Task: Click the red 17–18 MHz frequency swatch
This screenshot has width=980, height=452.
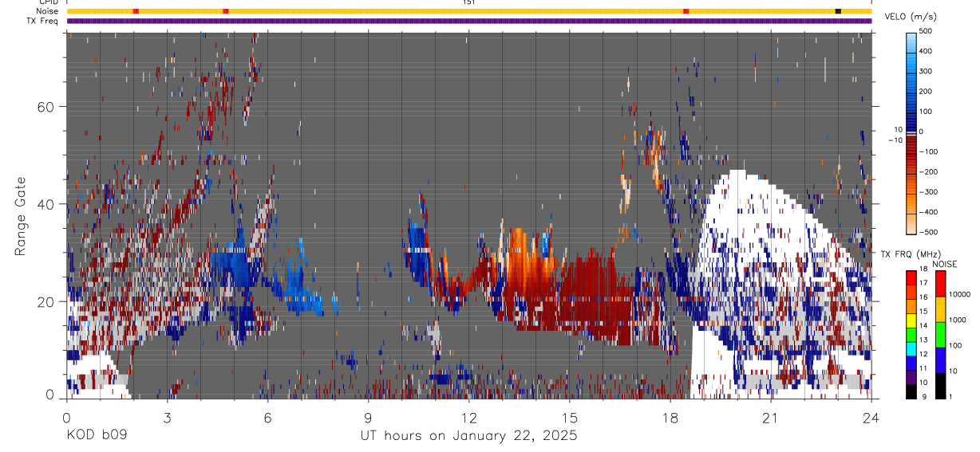Action: 911,277
